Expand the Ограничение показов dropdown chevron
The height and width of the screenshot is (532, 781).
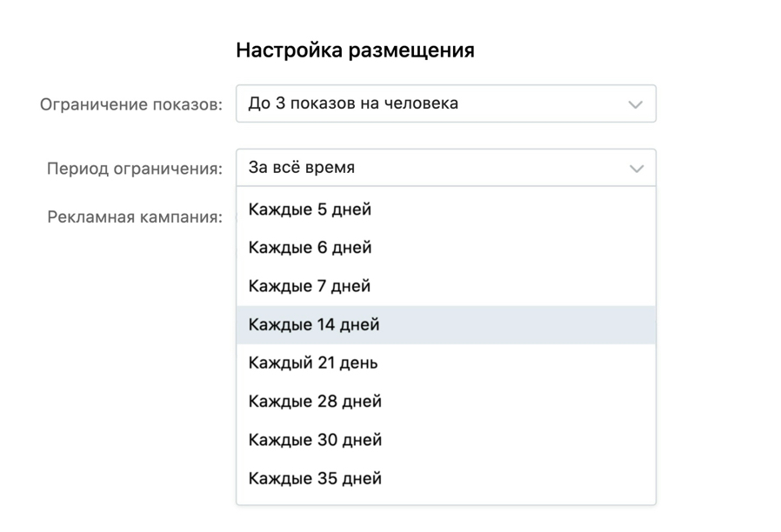pyautogui.click(x=635, y=103)
